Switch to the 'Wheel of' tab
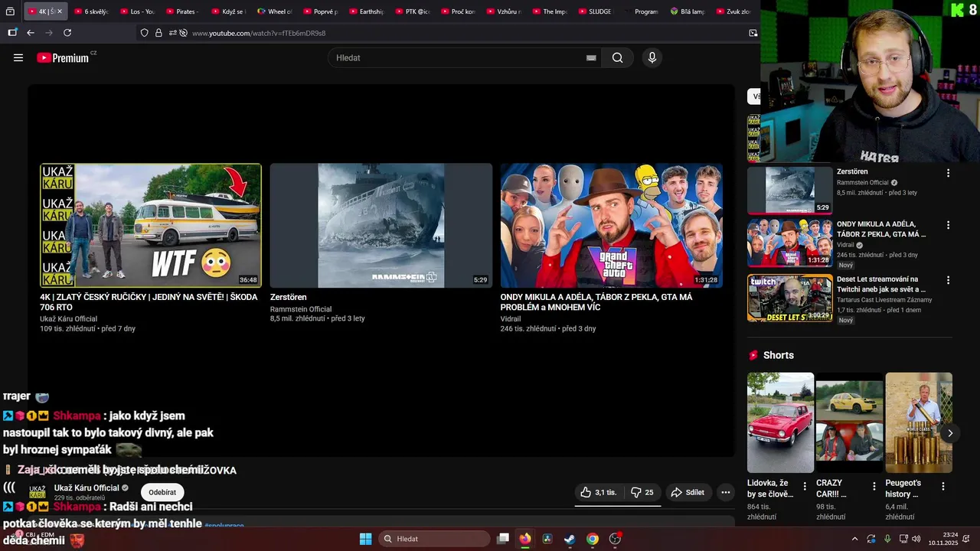980x551 pixels. 275,11
